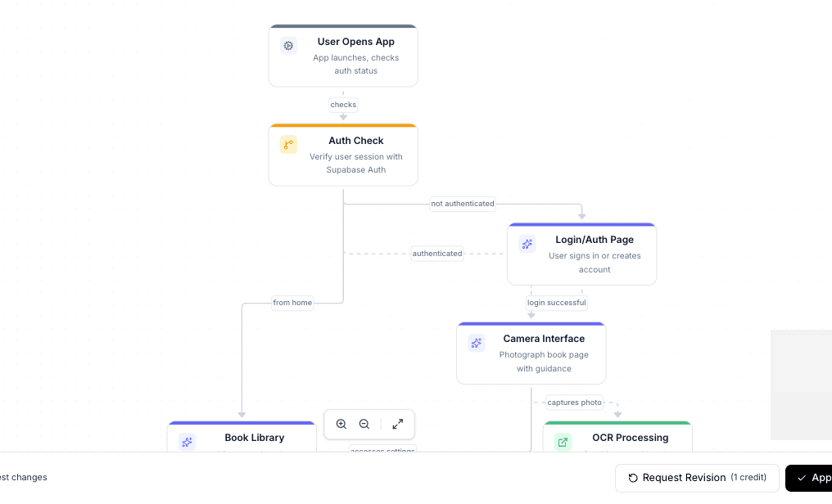Viewport: 832px width, 504px height.
Task: Select the key icon on Auth Check node
Action: [x=288, y=144]
